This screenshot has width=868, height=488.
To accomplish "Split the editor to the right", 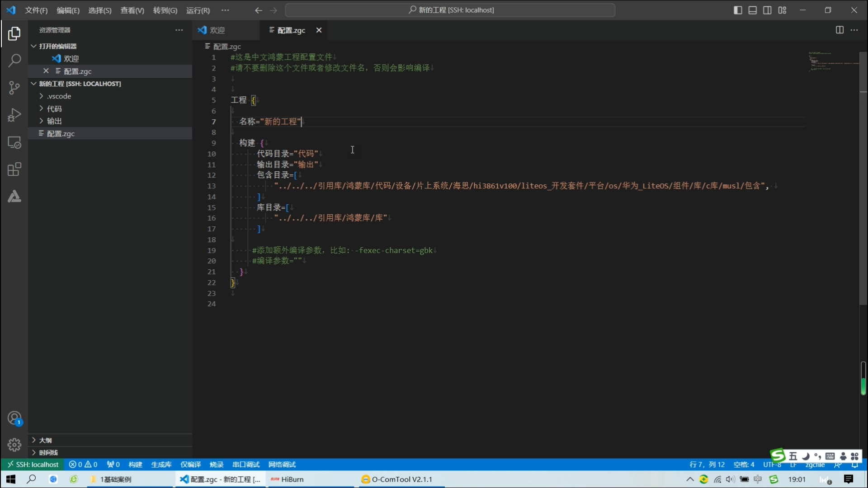I will 840,30.
